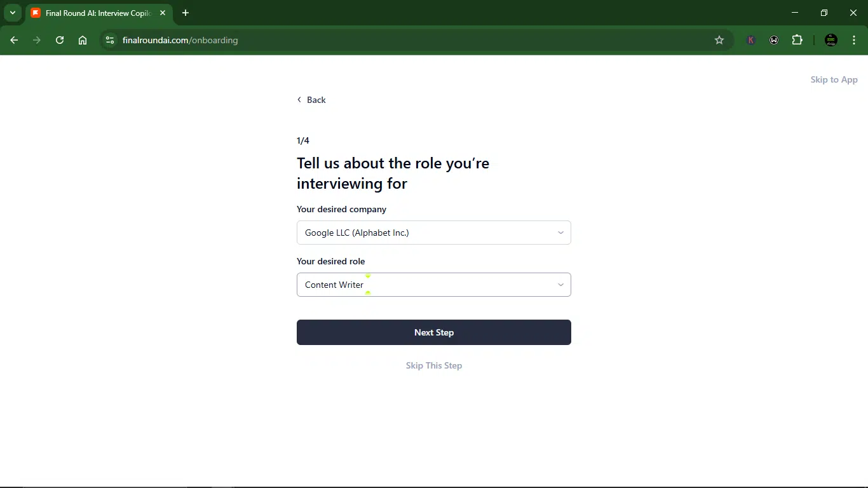This screenshot has width=868, height=488.
Task: Open site information icon in address bar
Action: point(110,40)
